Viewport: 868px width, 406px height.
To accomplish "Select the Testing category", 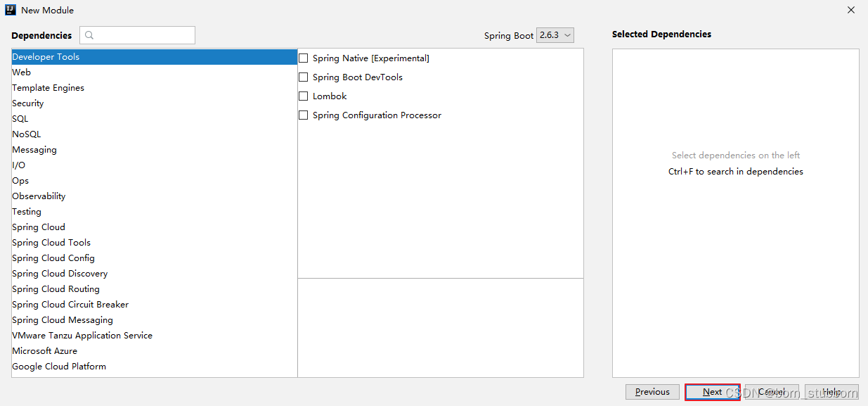I will click(155, 212).
